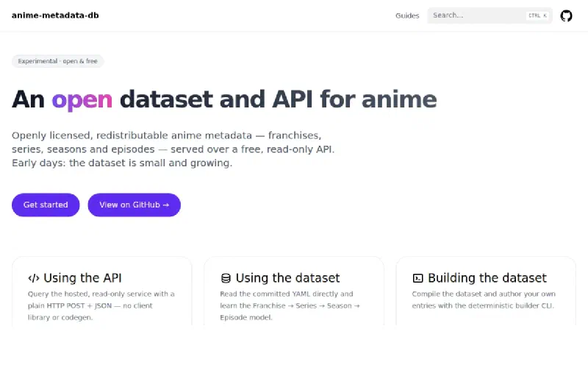This screenshot has height=368, width=588.
Task: Click the code brackets icon beside Using the API
Action: 33,278
